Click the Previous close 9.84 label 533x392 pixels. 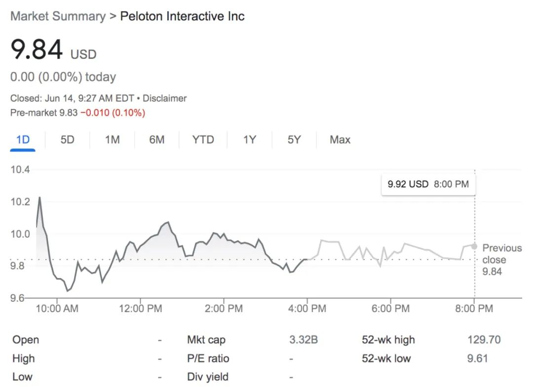(502, 259)
